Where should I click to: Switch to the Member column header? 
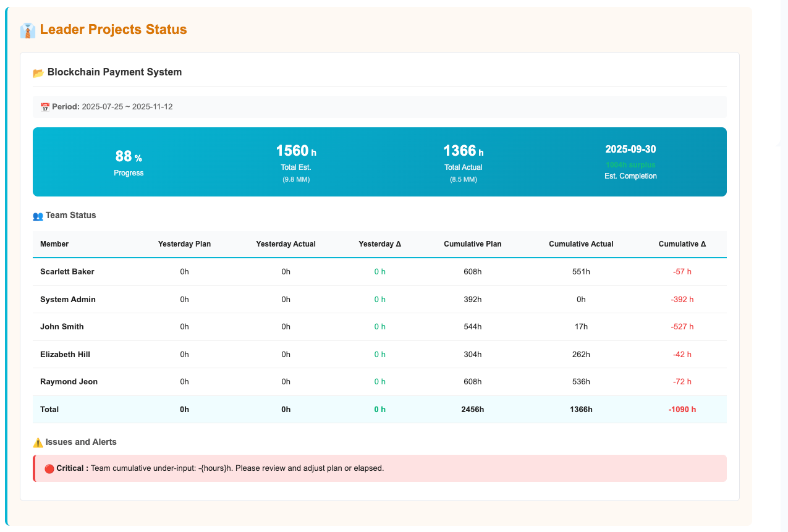[54, 244]
